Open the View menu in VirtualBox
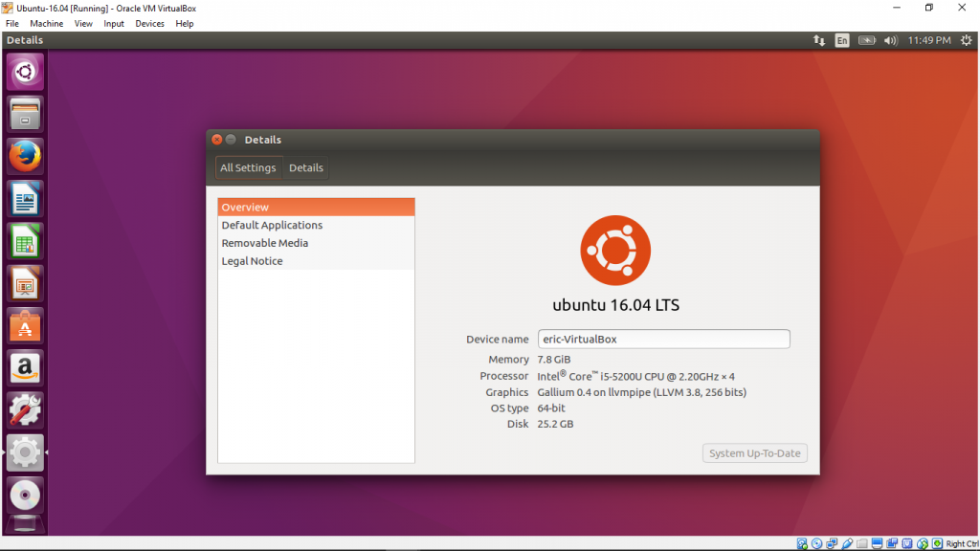The width and height of the screenshot is (980, 551). click(x=83, y=24)
